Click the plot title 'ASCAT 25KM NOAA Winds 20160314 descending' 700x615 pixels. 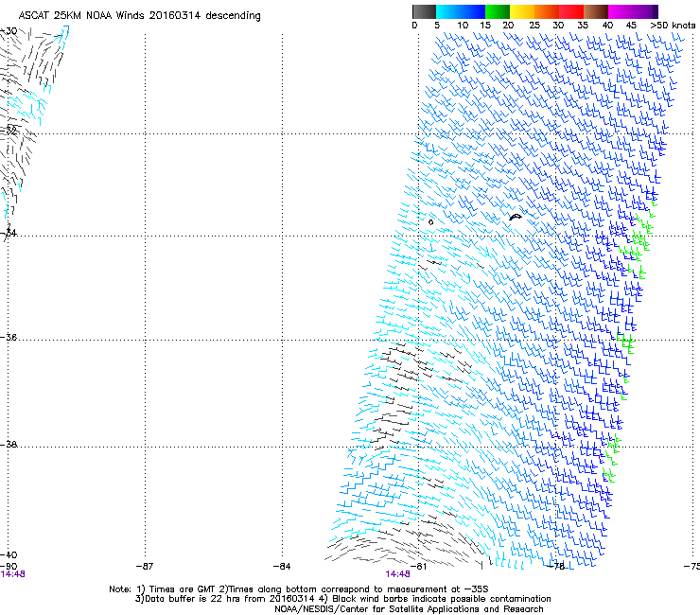[x=139, y=16]
